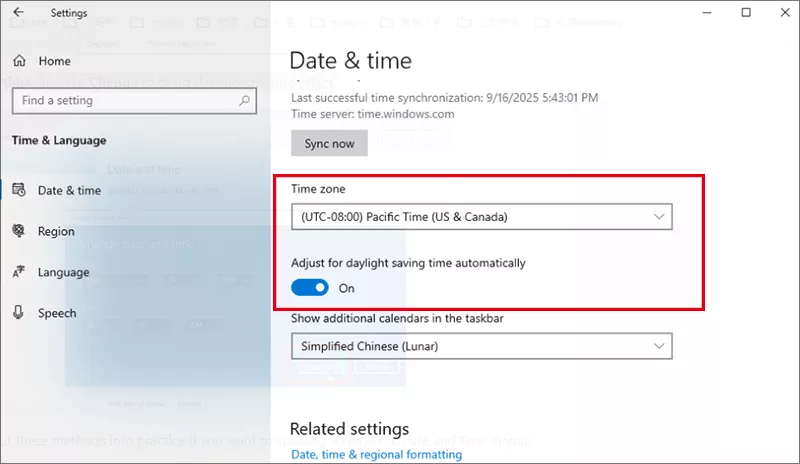Viewport: 800px width, 464px height.
Task: Open the additional calendars dropdown
Action: [x=482, y=346]
